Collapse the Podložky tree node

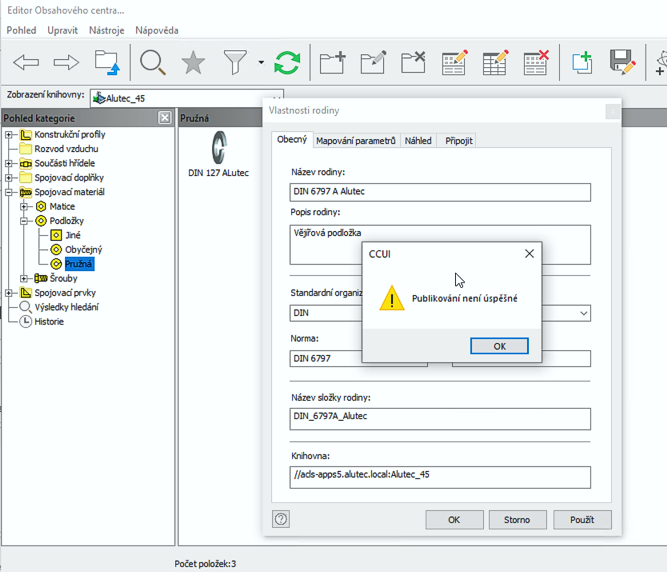click(25, 221)
